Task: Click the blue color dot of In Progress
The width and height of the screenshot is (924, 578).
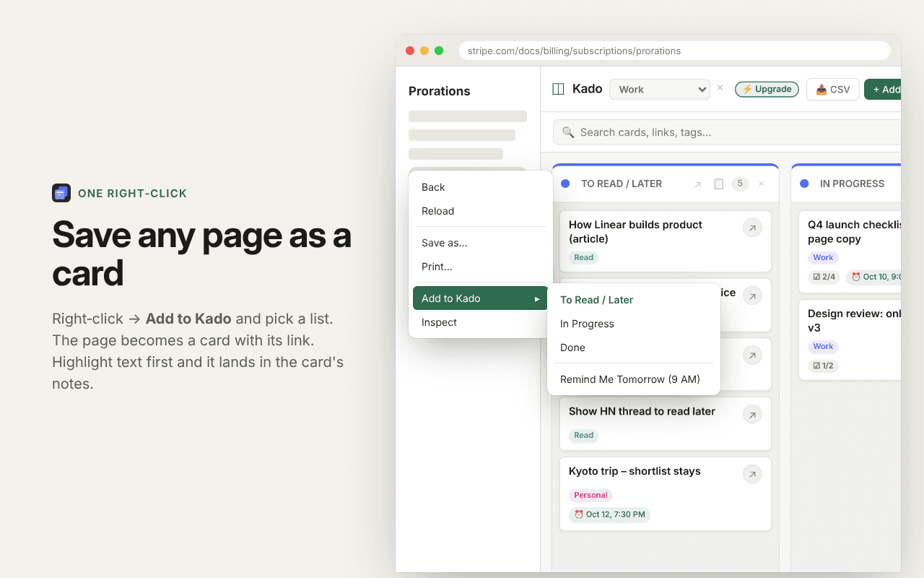Action: click(x=804, y=184)
